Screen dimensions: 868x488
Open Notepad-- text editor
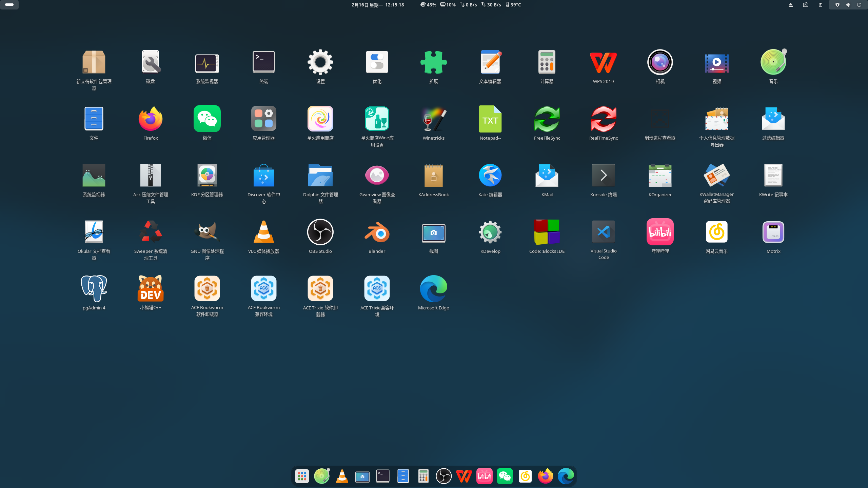(x=490, y=119)
